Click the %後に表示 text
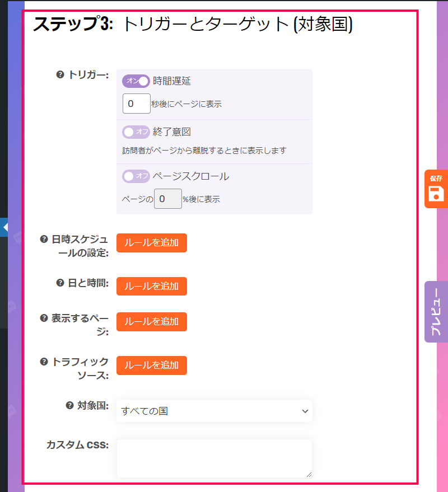The width and height of the screenshot is (448, 492). click(x=201, y=199)
